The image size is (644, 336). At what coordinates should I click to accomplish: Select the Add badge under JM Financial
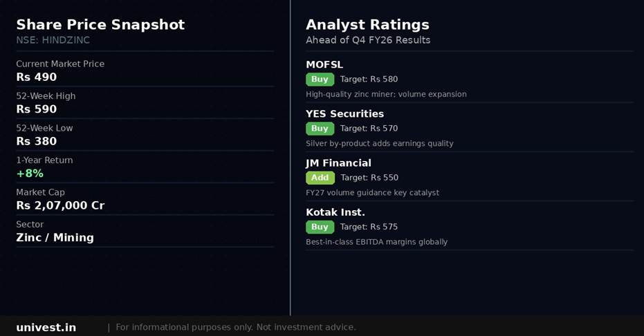320,178
